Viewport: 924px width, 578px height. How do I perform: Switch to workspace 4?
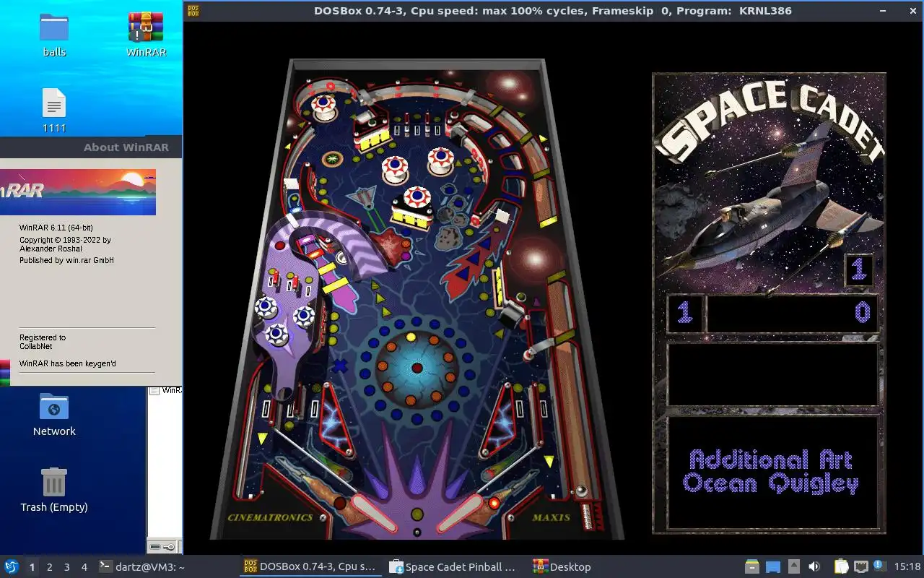(x=84, y=567)
